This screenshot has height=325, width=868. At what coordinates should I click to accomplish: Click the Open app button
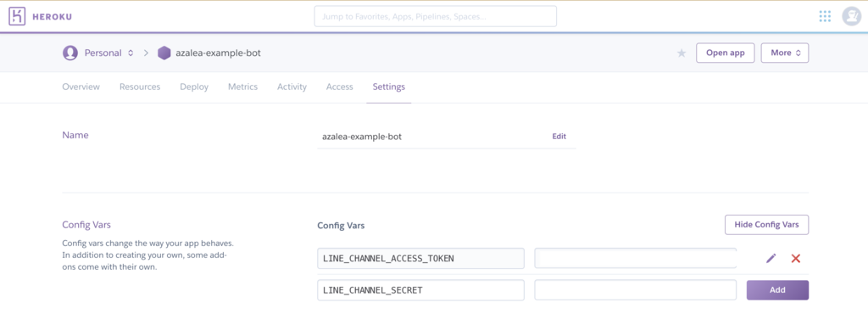tap(726, 53)
